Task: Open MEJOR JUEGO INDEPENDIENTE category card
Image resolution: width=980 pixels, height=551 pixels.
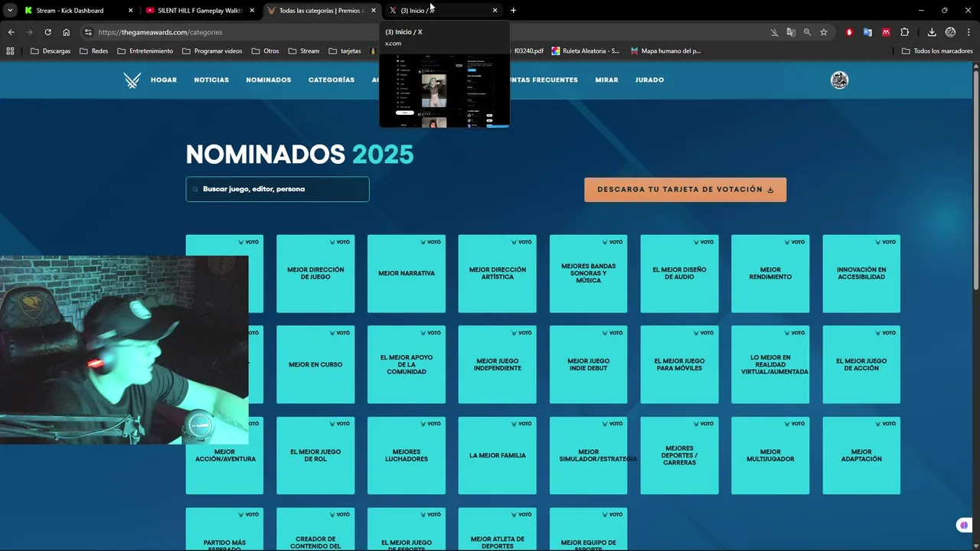Action: pos(498,365)
